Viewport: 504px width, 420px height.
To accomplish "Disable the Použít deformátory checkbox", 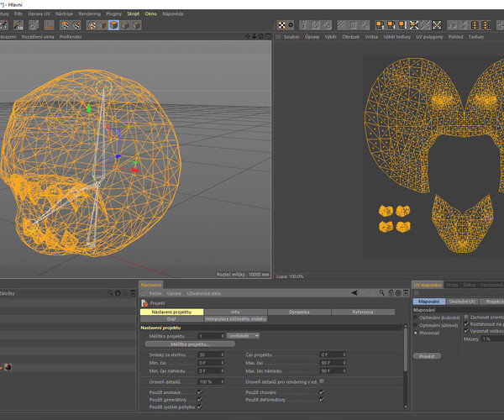I will pyautogui.click(x=322, y=400).
